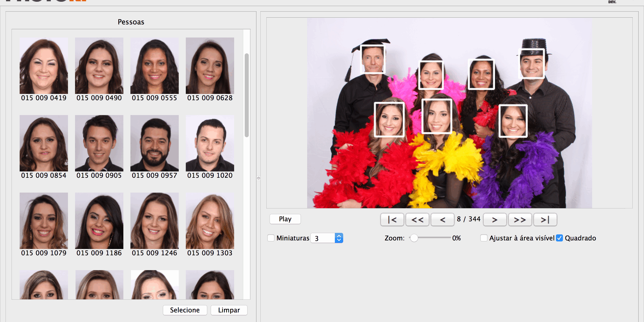Enable the Miniaturas checkbox
The width and height of the screenshot is (644, 322).
point(271,238)
